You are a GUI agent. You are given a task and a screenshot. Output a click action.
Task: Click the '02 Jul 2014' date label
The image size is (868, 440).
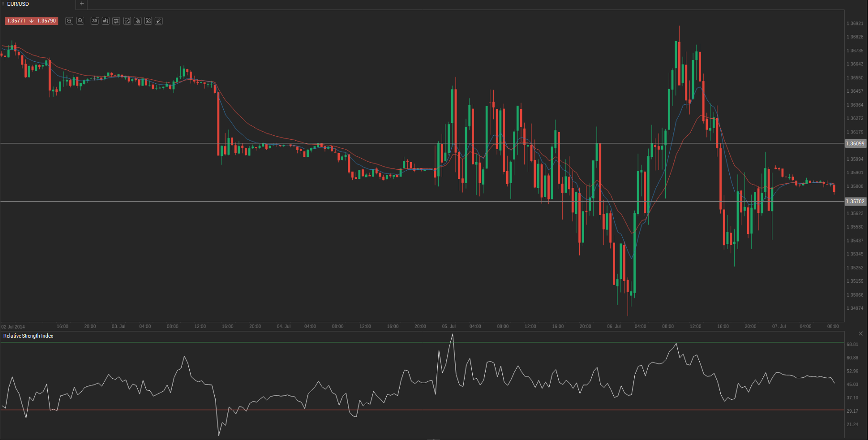[13, 327]
